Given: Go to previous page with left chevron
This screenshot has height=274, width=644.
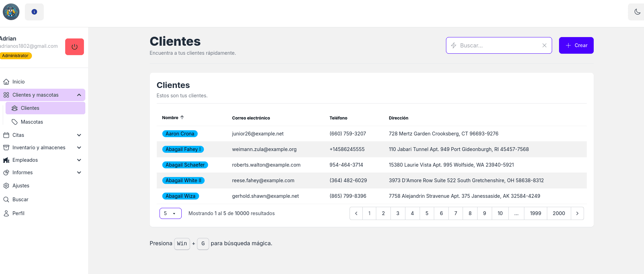Looking at the screenshot, I should click(356, 213).
